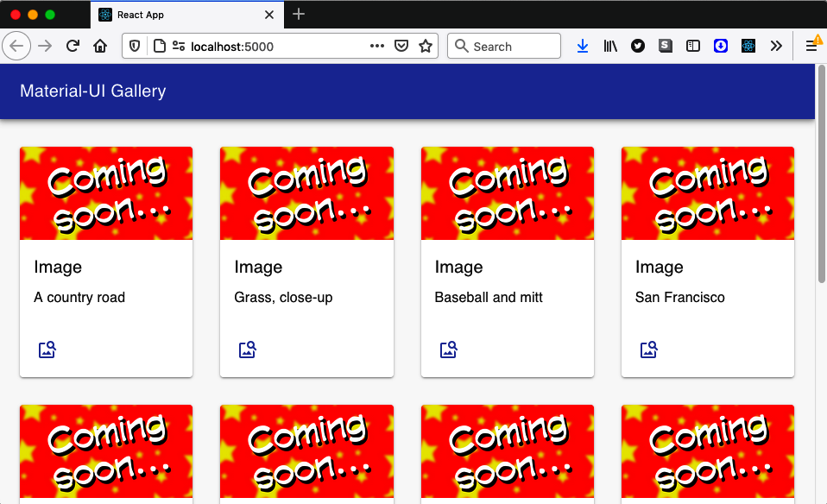The height and width of the screenshot is (504, 827).
Task: Open the tracking protection shield icon
Action: [135, 47]
